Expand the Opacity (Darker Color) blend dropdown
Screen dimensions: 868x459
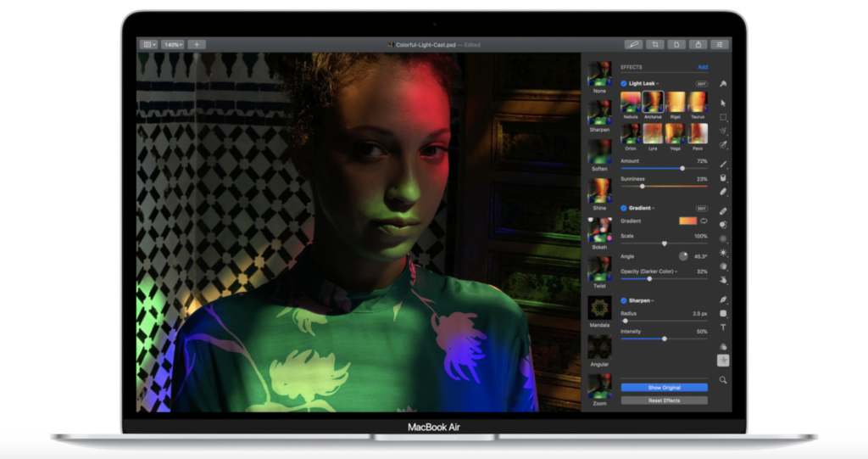coord(649,271)
